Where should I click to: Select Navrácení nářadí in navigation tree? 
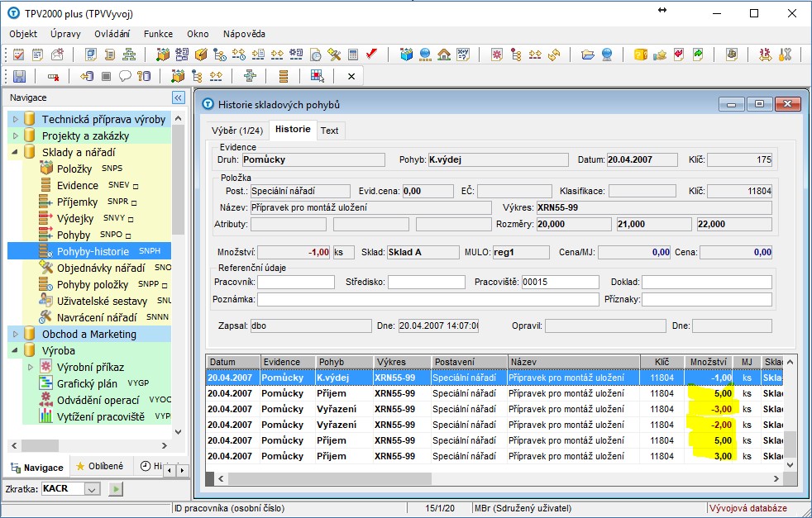click(x=105, y=317)
